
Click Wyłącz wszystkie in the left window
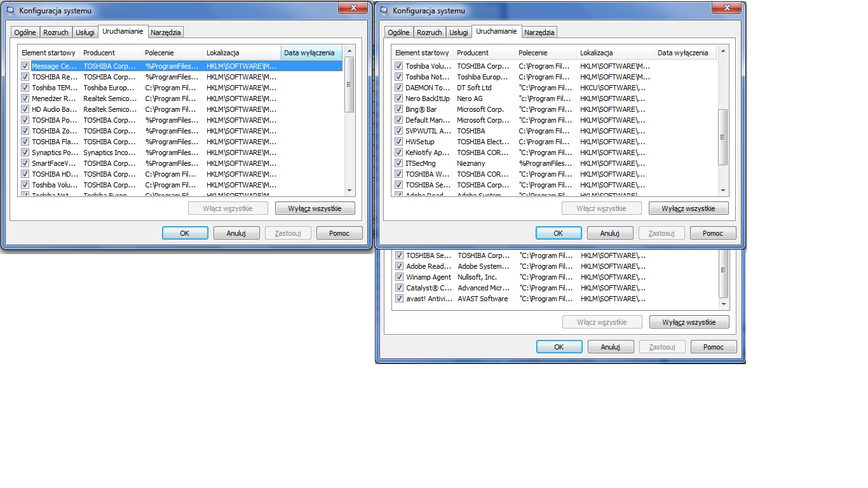(x=315, y=208)
